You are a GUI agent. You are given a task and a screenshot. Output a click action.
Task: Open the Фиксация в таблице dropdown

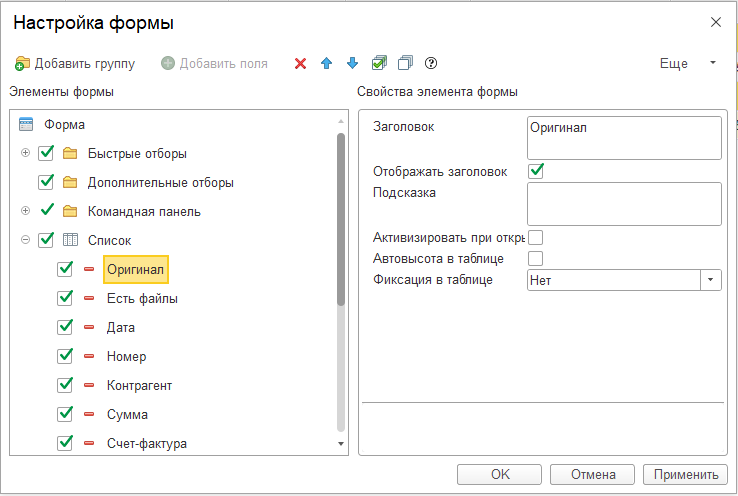[711, 280]
